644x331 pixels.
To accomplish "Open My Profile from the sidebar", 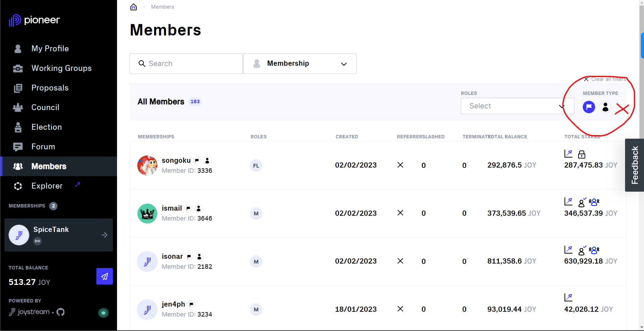I will pyautogui.click(x=50, y=48).
